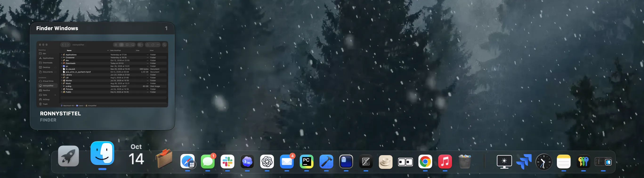644x178 pixels.
Task: Switch to Google Chrome in the Dock
Action: pos(425,162)
